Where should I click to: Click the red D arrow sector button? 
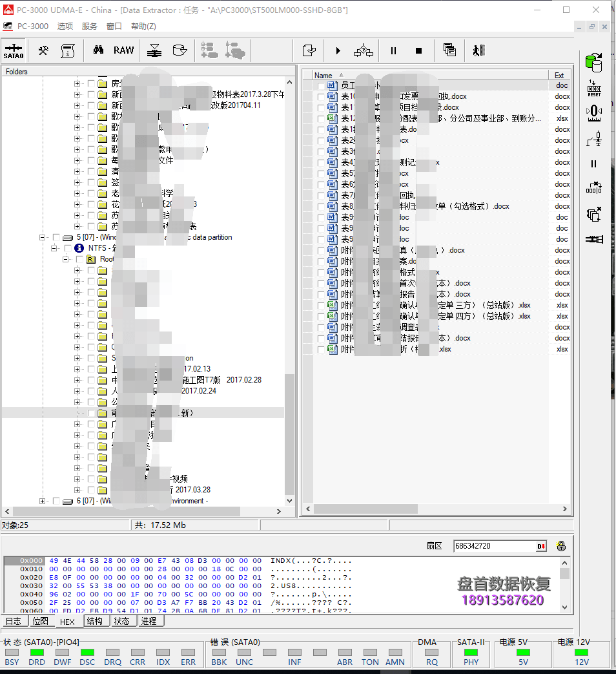pyautogui.click(x=541, y=546)
